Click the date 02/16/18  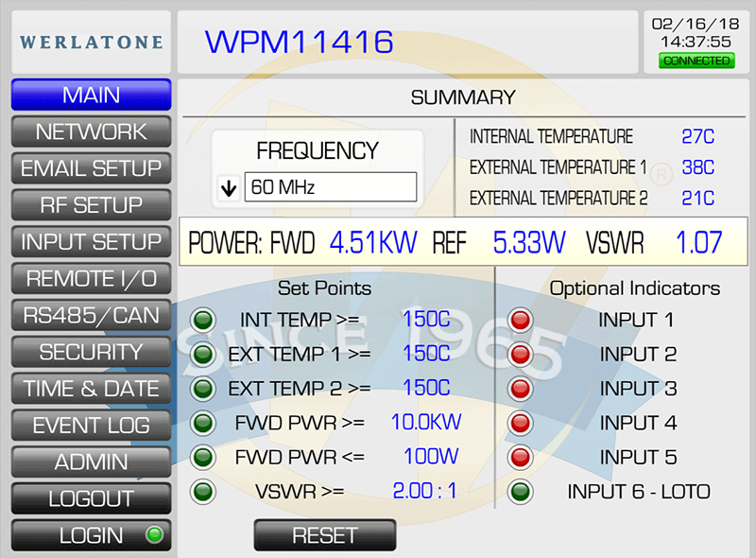[696, 25]
